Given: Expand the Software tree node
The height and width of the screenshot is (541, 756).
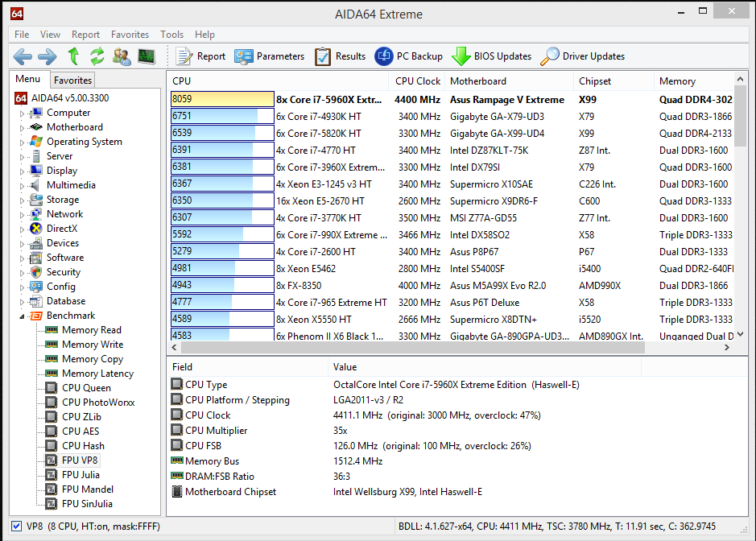Looking at the screenshot, I should point(22,258).
